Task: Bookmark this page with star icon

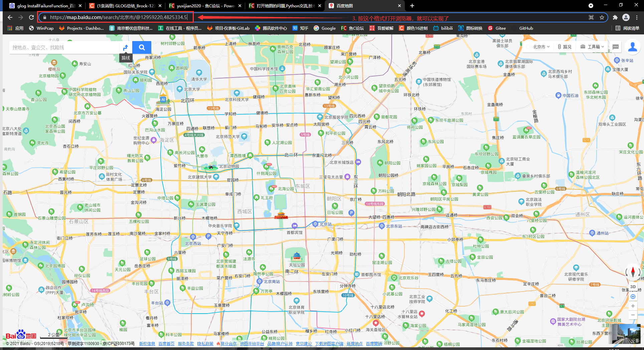Action: coord(602,17)
